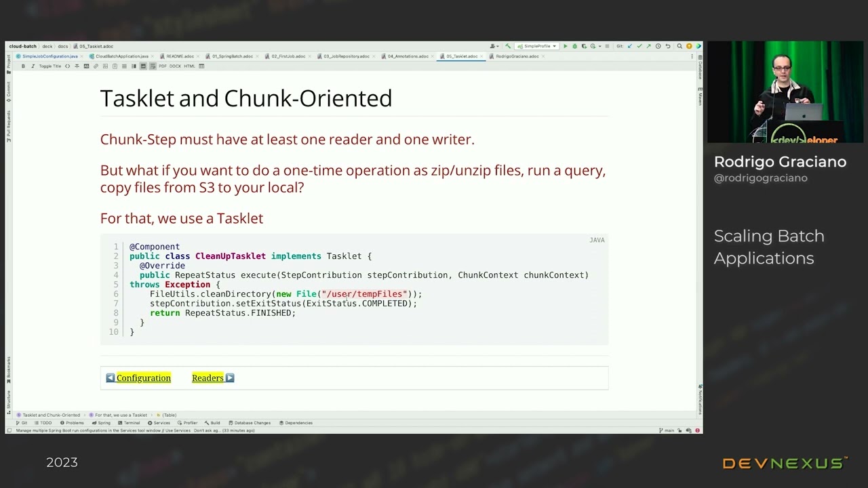868x488 pixels.
Task: Open IDE updates notification icon
Action: [689, 46]
